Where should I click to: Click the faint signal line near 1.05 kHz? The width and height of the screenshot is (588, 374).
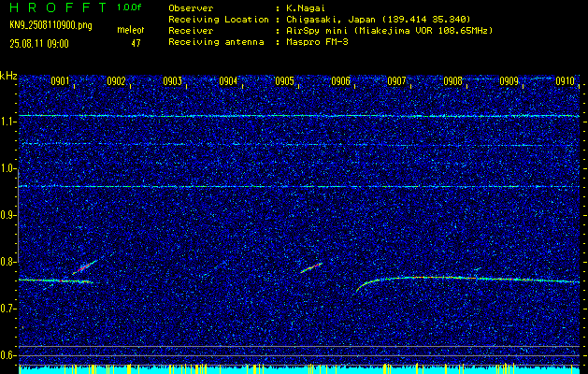click(x=299, y=144)
